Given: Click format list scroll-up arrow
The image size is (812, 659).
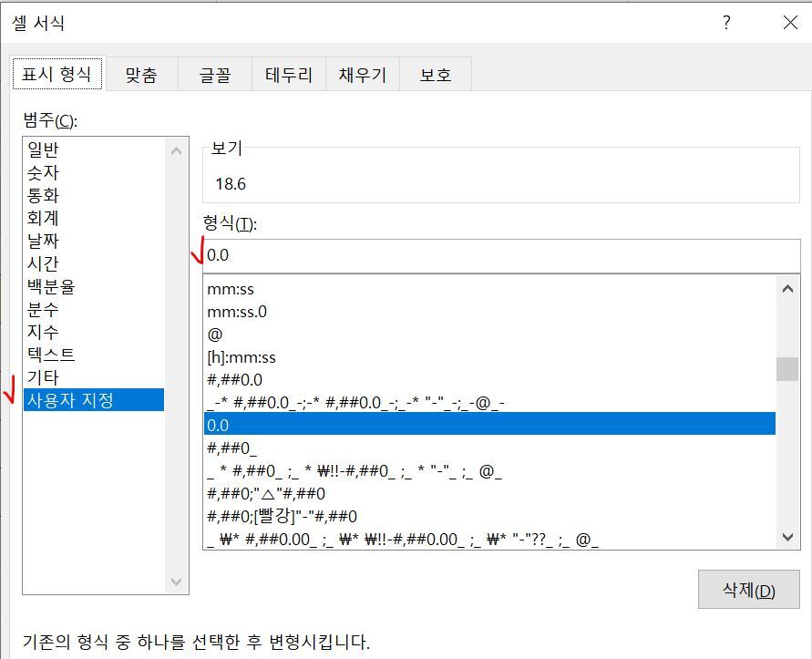Looking at the screenshot, I should (787, 289).
